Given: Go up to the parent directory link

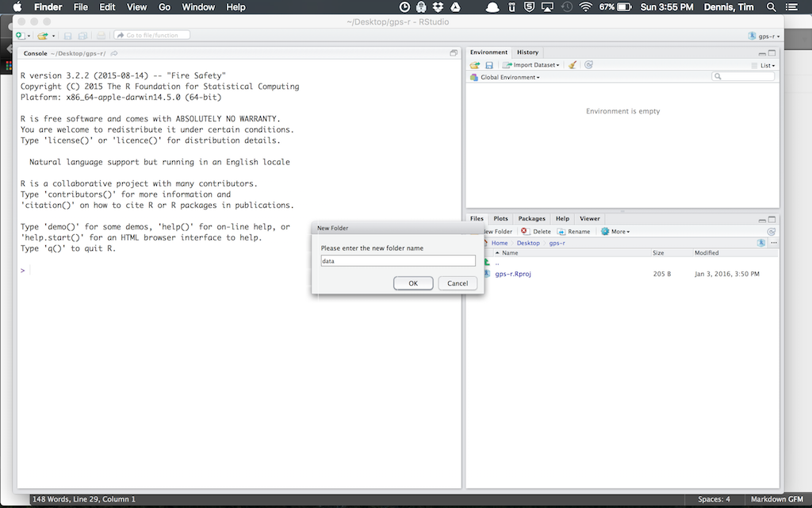Looking at the screenshot, I should coord(496,263).
